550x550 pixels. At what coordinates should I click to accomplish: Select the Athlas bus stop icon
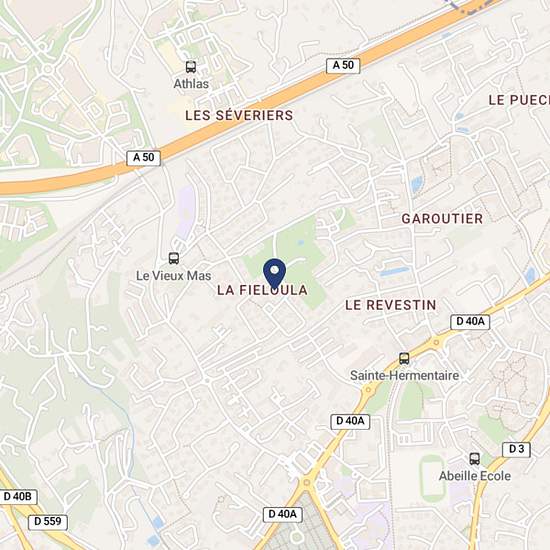[x=191, y=67]
